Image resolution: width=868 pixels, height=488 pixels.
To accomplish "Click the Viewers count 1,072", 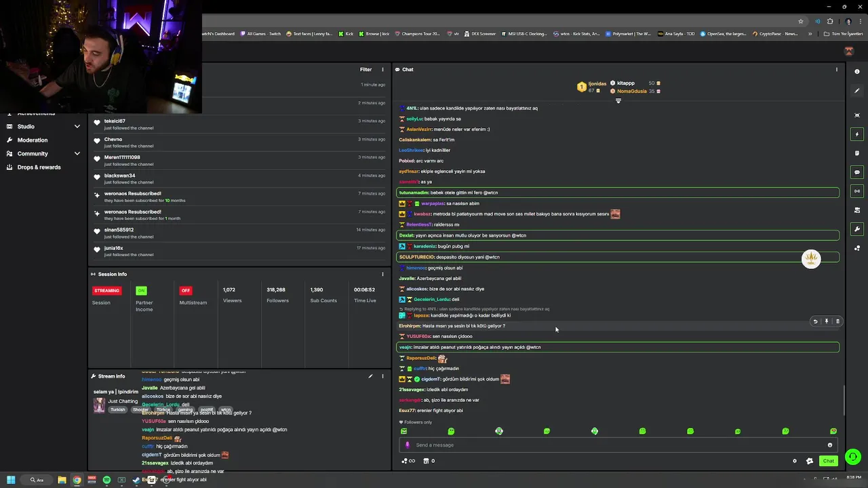I will (x=229, y=289).
